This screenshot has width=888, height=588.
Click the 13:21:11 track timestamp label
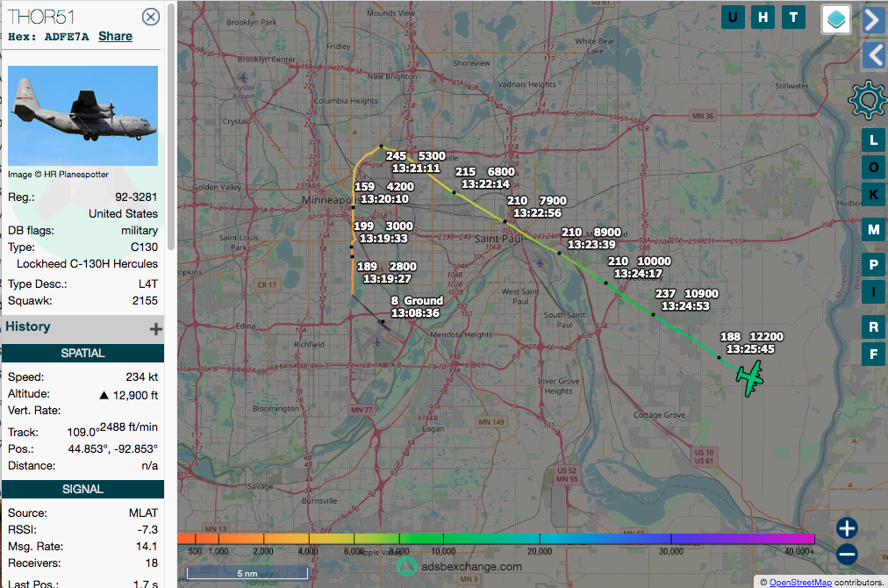(x=416, y=169)
